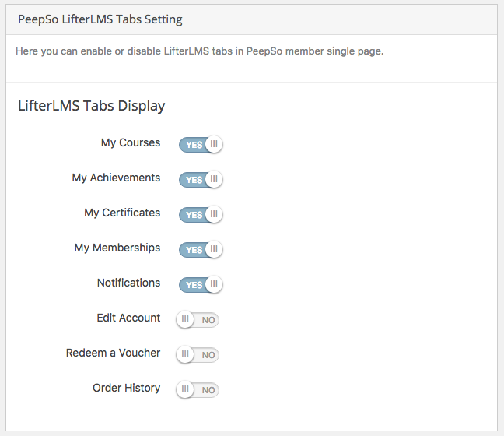
Task: Click the PeepSo LifterLMS Tabs Setting header
Action: pos(100,19)
